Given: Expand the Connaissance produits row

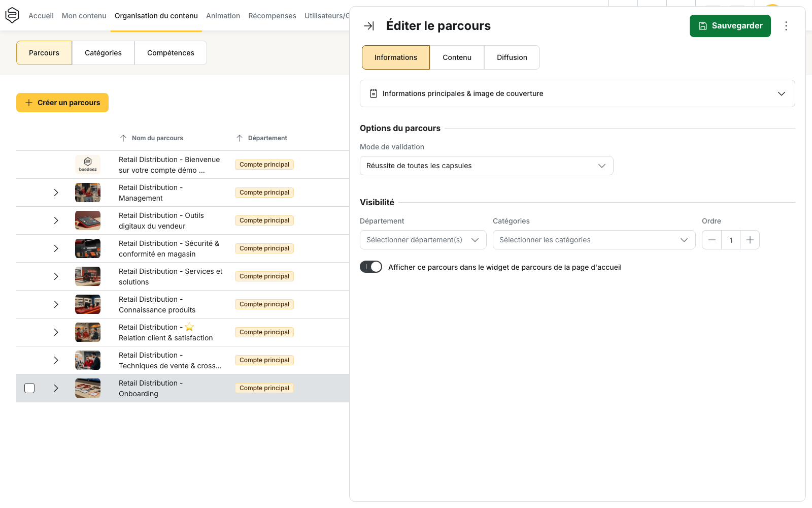Looking at the screenshot, I should [56, 304].
